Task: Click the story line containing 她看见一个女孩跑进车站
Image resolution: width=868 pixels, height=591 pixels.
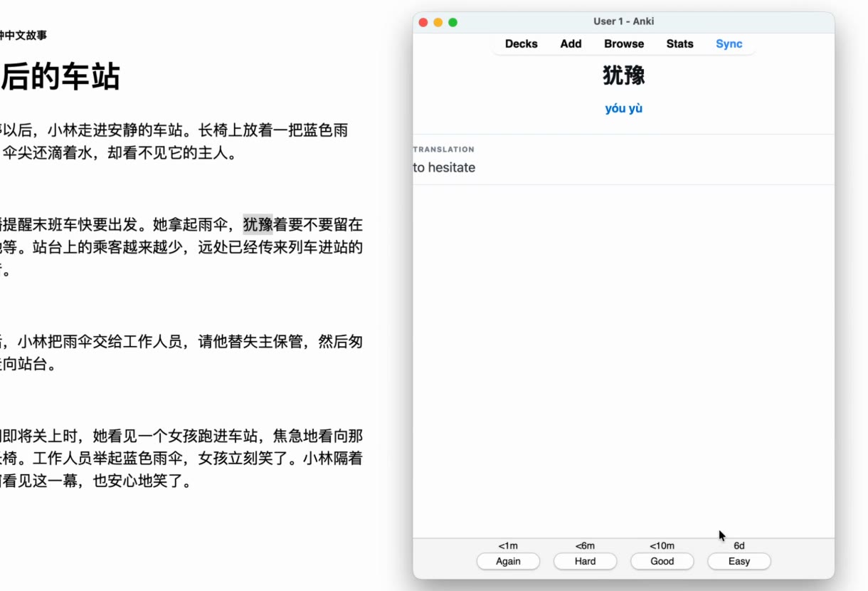Action: pos(181,436)
